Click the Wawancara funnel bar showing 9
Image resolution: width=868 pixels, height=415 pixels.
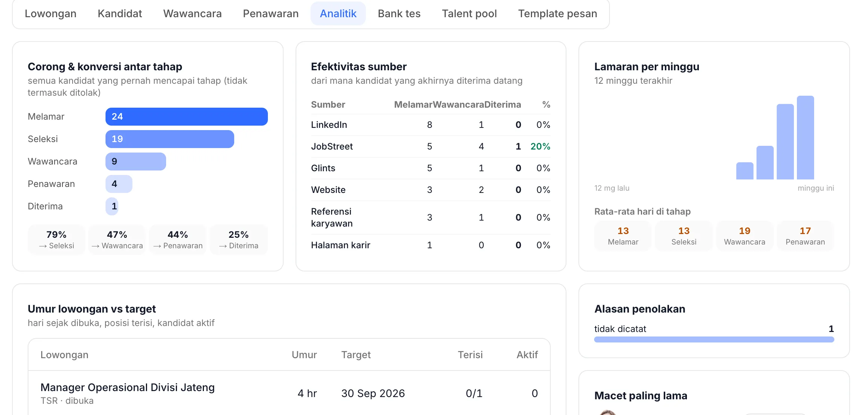[136, 162]
